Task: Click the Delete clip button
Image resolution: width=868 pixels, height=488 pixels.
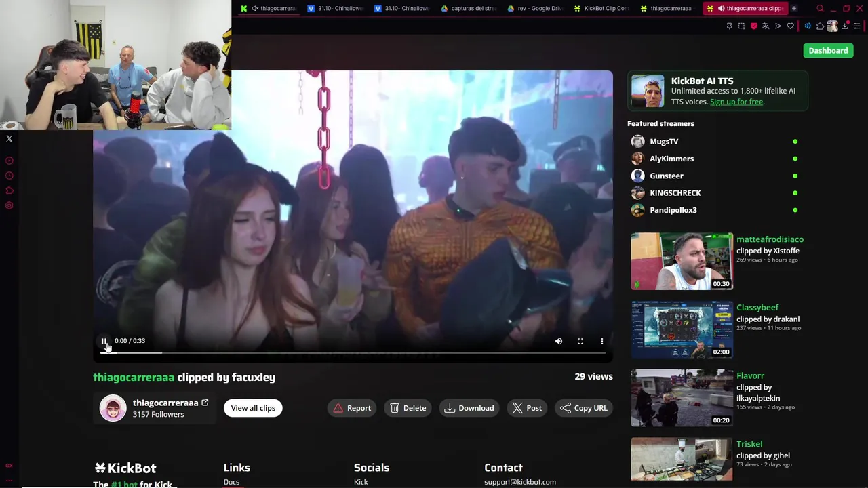Action: coord(408,408)
